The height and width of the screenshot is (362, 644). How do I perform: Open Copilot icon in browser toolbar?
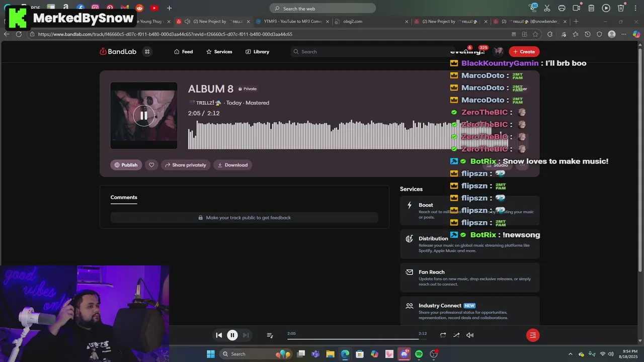[636, 34]
